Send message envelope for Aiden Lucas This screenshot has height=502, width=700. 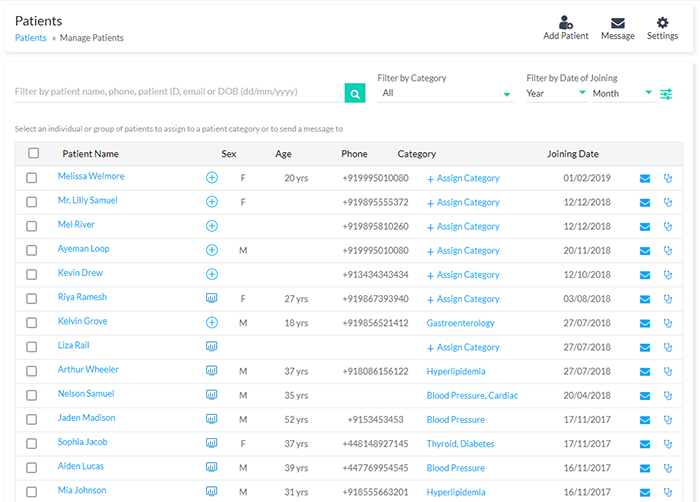coord(645,468)
